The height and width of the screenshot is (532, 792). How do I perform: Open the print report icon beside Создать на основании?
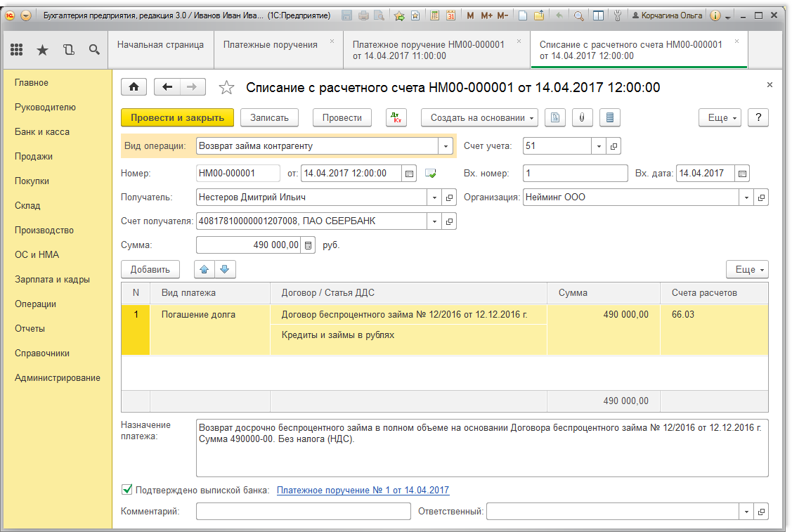coord(555,118)
